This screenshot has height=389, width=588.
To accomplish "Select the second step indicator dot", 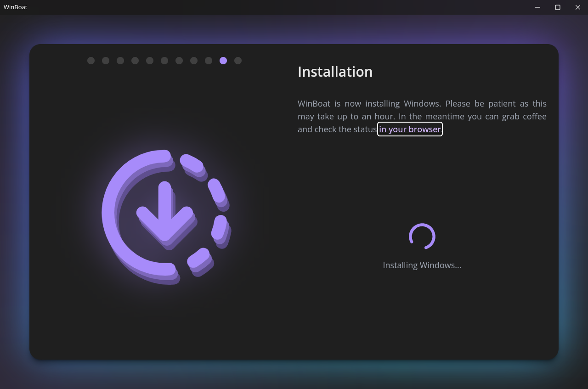I will 106,61.
